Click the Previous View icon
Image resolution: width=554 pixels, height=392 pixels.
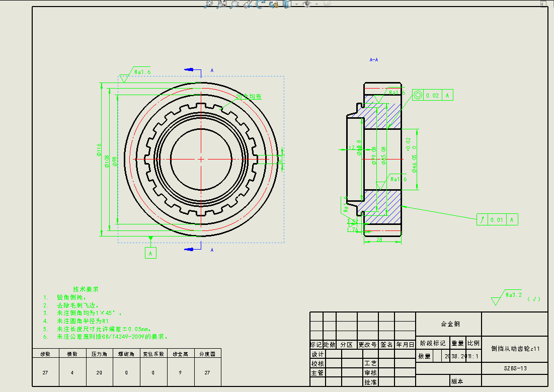pos(247,4)
